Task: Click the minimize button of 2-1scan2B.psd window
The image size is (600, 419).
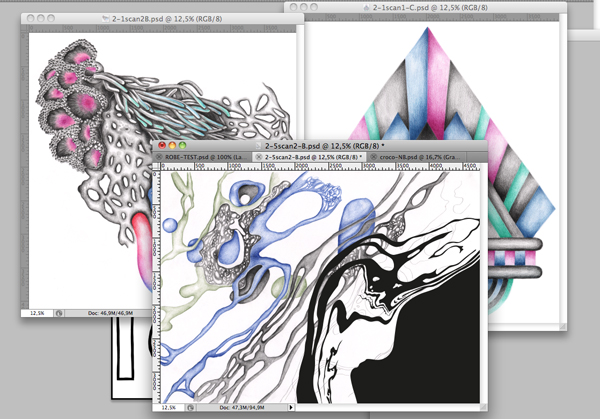Action: pyautogui.click(x=41, y=18)
